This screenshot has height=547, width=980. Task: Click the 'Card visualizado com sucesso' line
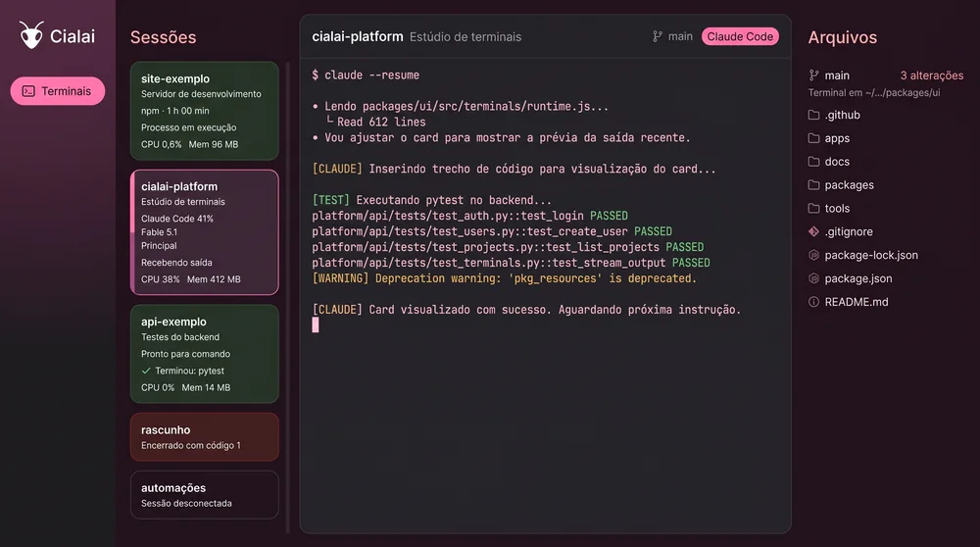click(x=526, y=310)
